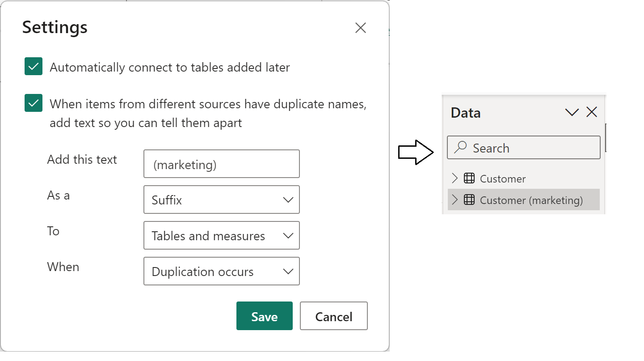The image size is (644, 361).
Task: Toggle duplicate names text checkbox
Action: click(34, 103)
